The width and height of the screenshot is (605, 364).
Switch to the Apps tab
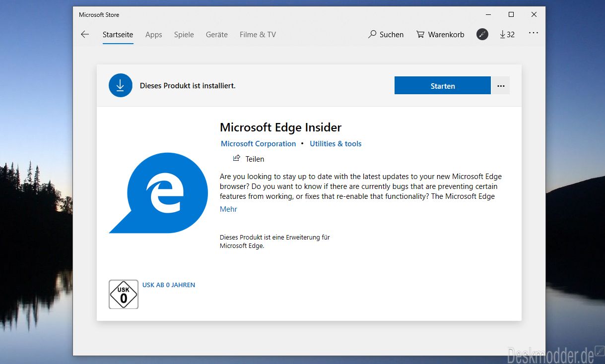154,35
